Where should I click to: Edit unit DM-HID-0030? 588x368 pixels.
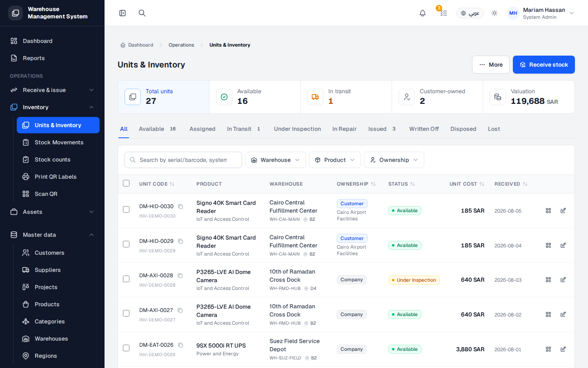click(563, 211)
